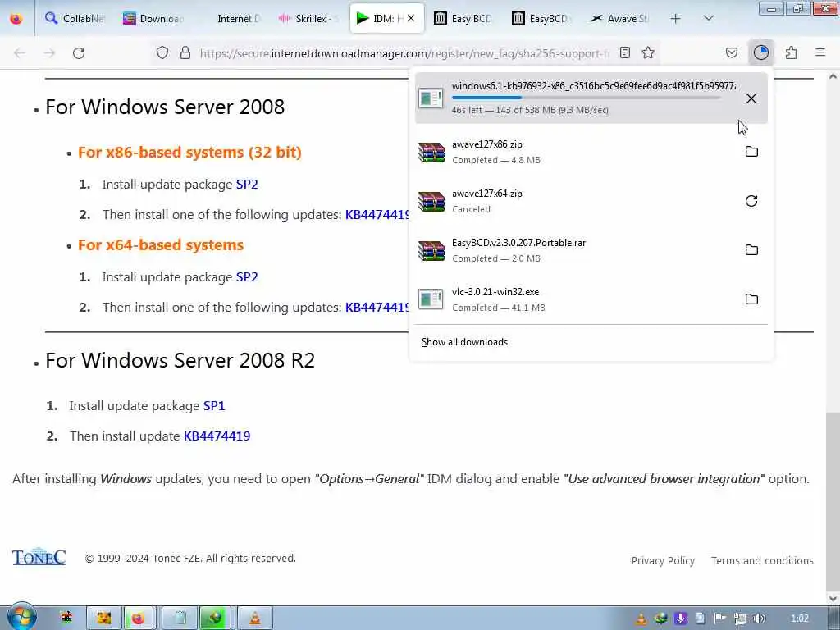
Task: Open the Privacy Policy link
Action: (x=663, y=561)
